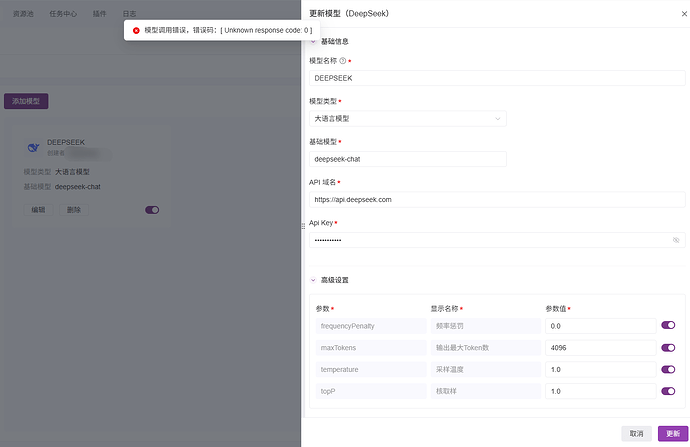This screenshot has width=690, height=447.
Task: Edit the maxTokens value 4096
Action: [x=600, y=348]
